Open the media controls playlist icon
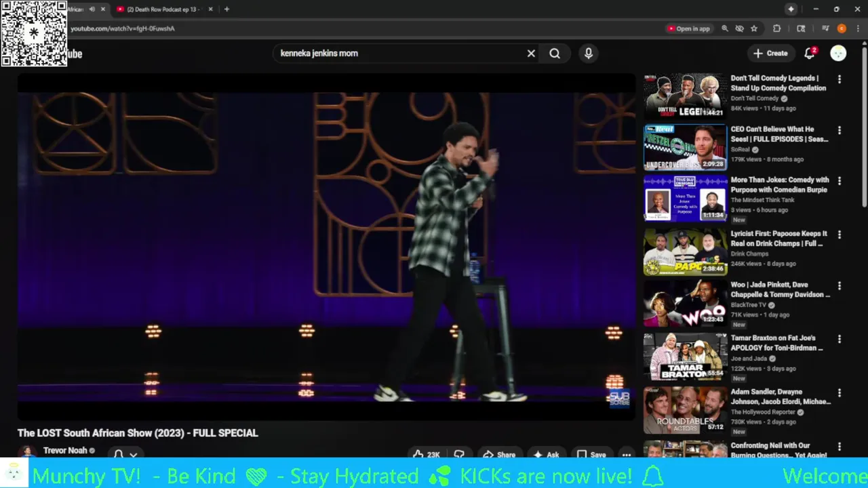This screenshot has height=488, width=868. (x=825, y=28)
